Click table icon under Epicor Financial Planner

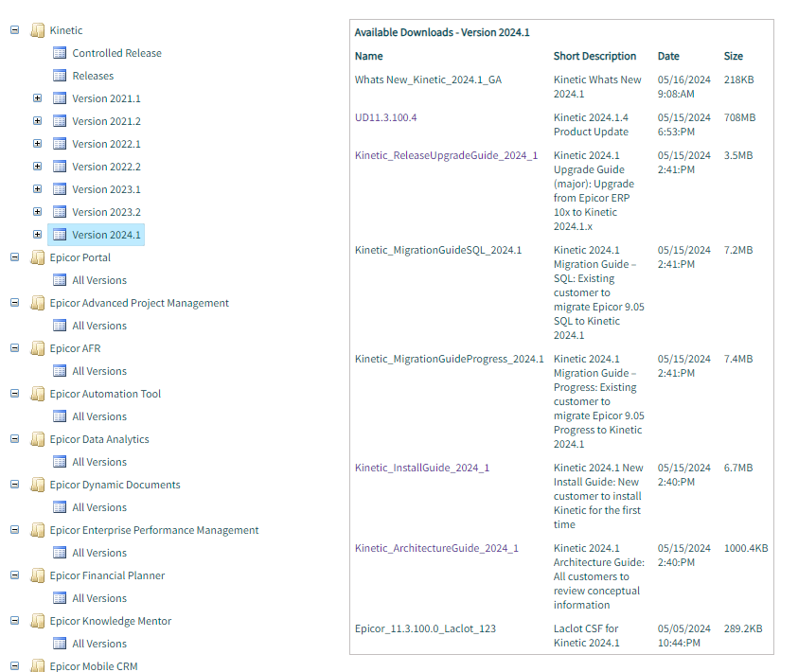pyautogui.click(x=60, y=598)
